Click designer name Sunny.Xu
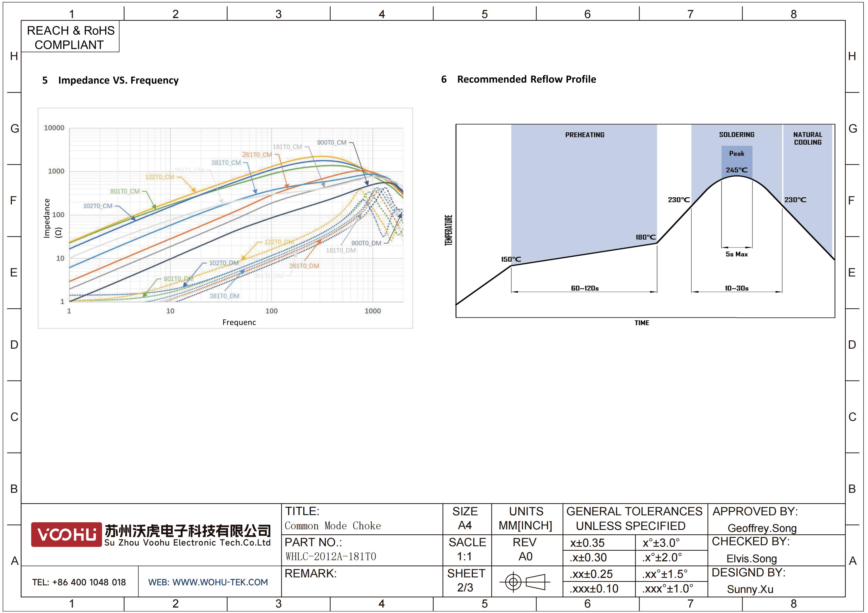Screen dimensions: 868x613 750,589
